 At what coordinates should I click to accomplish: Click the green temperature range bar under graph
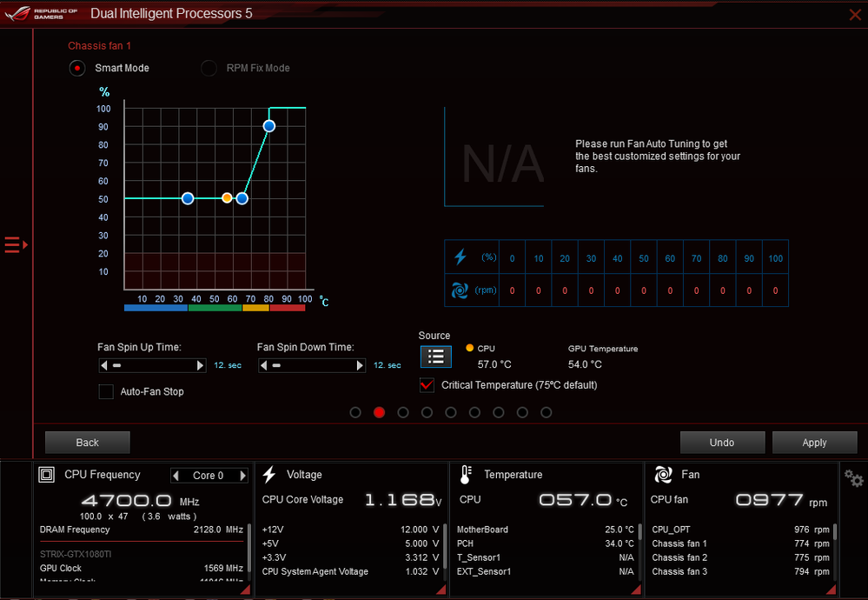point(215,308)
